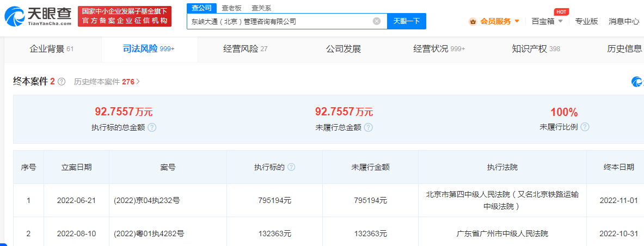
Task: Click the 会员服务 label
Action: 496,21
